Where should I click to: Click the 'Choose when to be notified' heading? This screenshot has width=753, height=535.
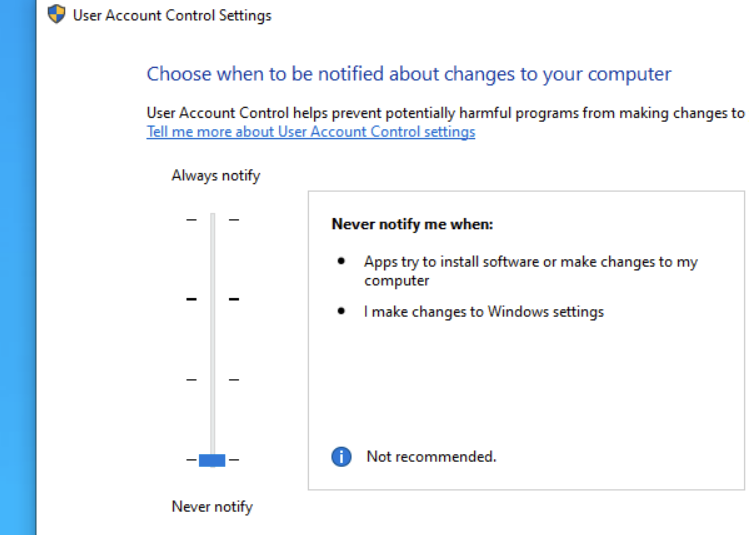click(x=409, y=74)
